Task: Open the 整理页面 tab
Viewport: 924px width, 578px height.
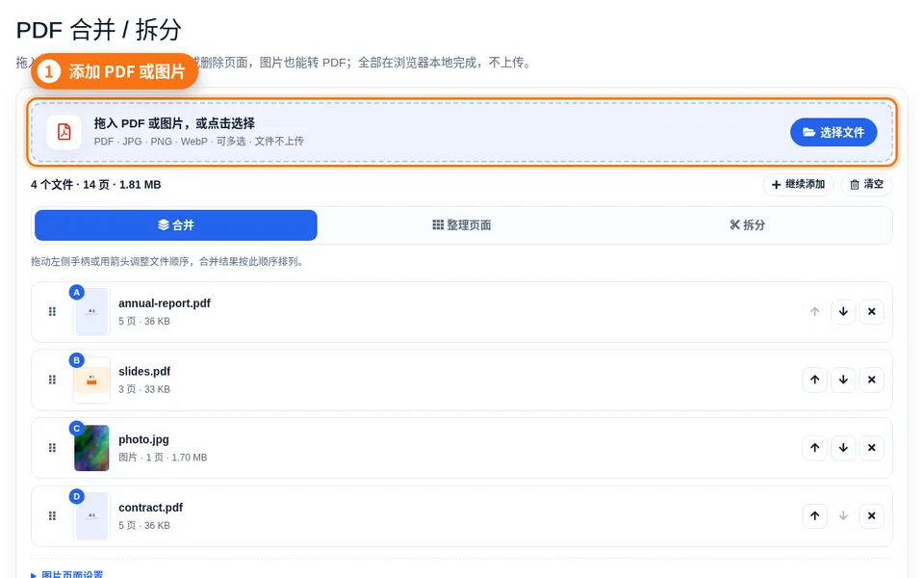Action: [x=461, y=224]
